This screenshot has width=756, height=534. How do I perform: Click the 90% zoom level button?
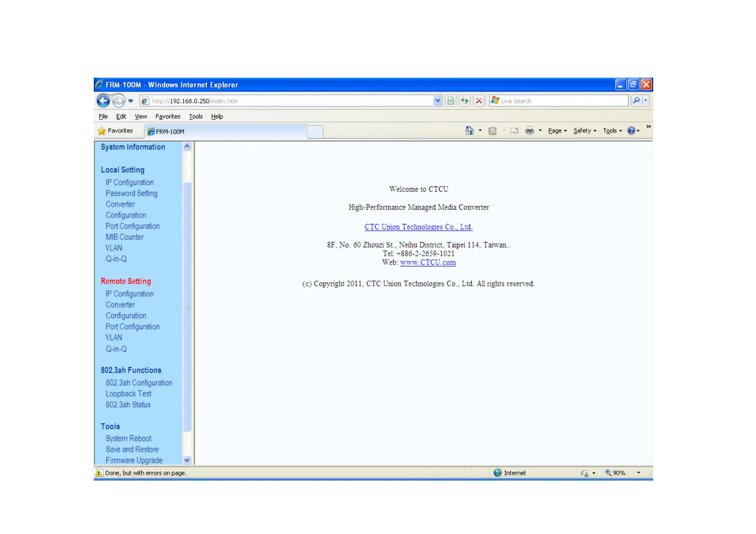(615, 473)
